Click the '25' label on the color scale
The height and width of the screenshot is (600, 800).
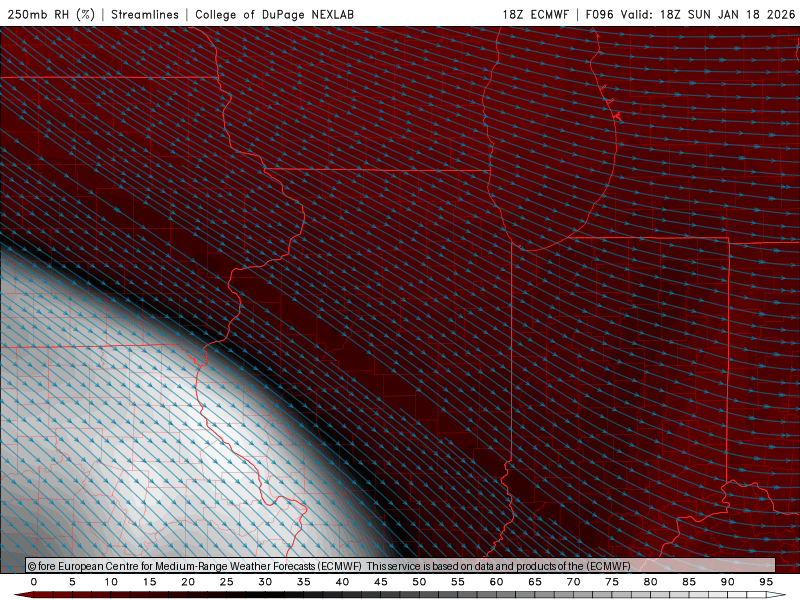pos(227,582)
